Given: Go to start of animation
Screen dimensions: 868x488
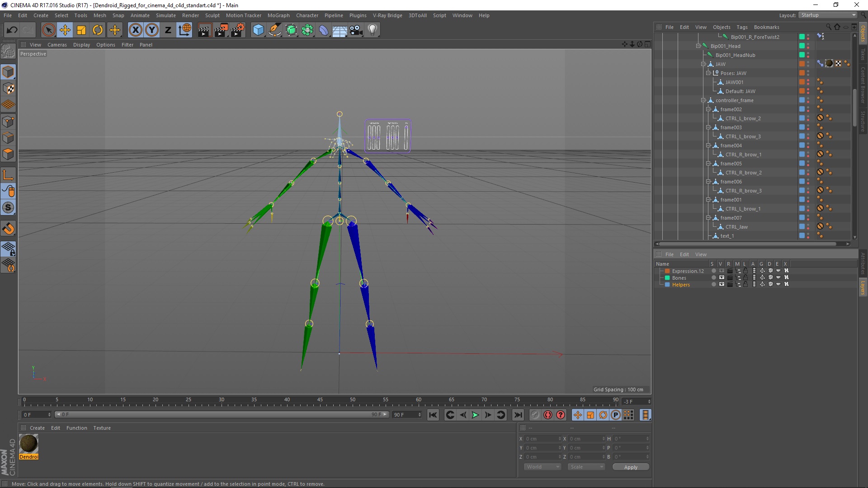Looking at the screenshot, I should [433, 415].
